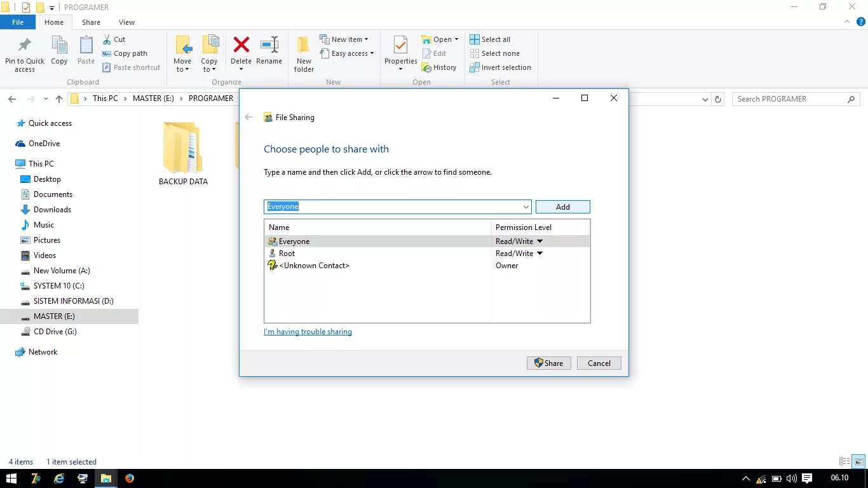
Task: Open SISTEM INFORMASI (D:) drive
Action: [x=73, y=301]
